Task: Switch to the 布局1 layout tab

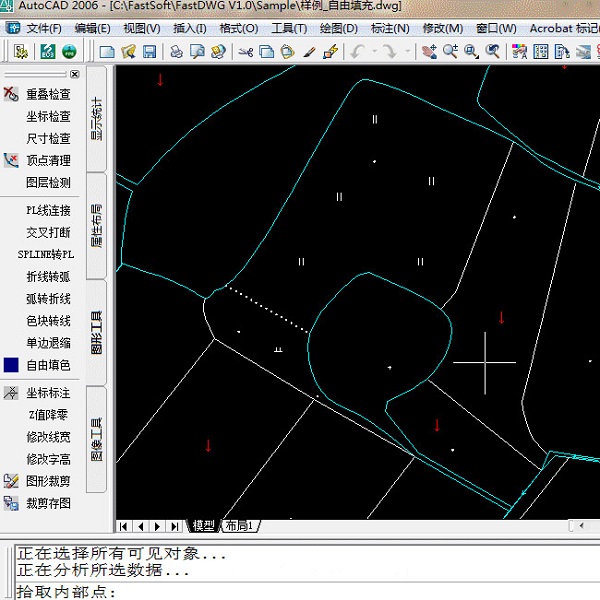Action: pyautogui.click(x=238, y=526)
